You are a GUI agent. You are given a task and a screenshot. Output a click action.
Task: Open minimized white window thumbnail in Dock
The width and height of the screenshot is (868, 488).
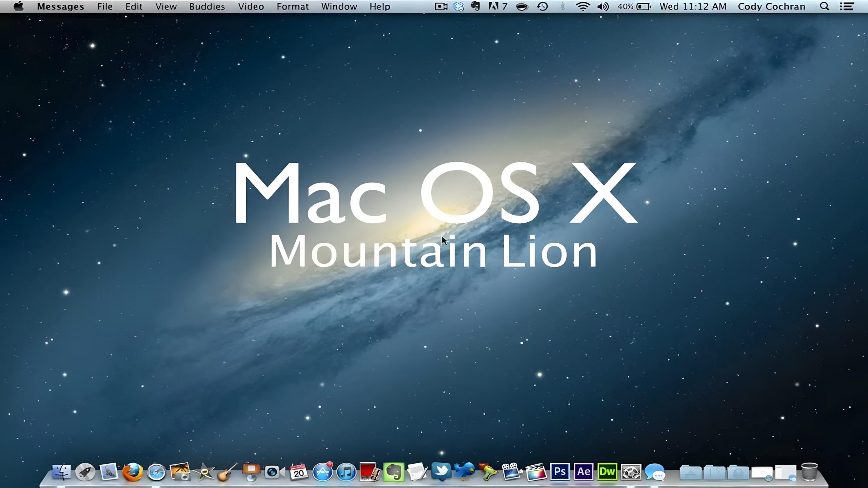(762, 473)
